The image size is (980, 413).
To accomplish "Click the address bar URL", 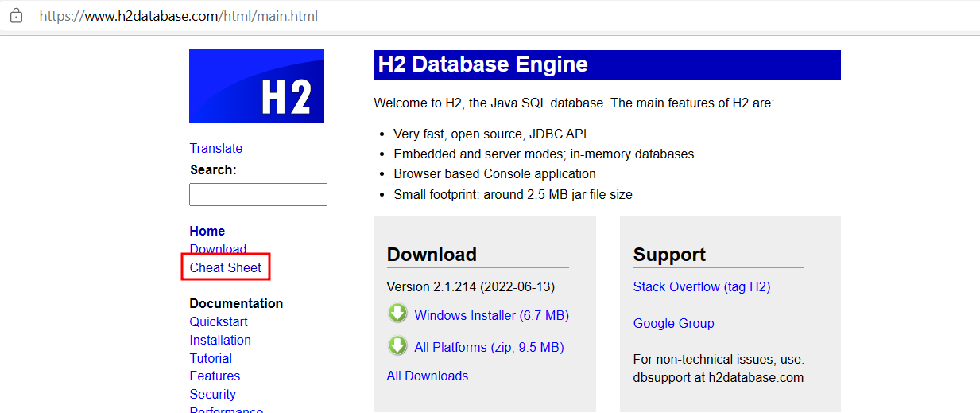I will click(x=179, y=15).
